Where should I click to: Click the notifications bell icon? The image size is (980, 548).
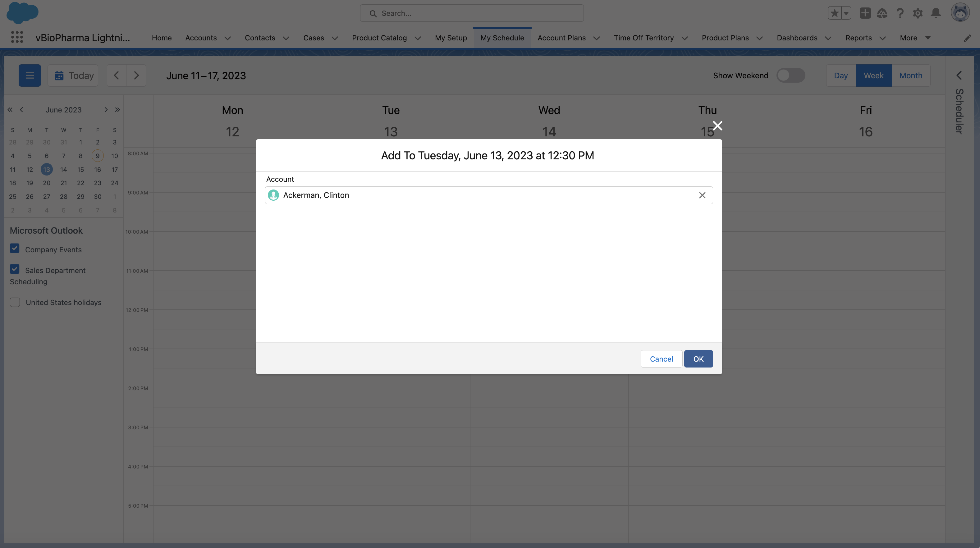pos(936,13)
